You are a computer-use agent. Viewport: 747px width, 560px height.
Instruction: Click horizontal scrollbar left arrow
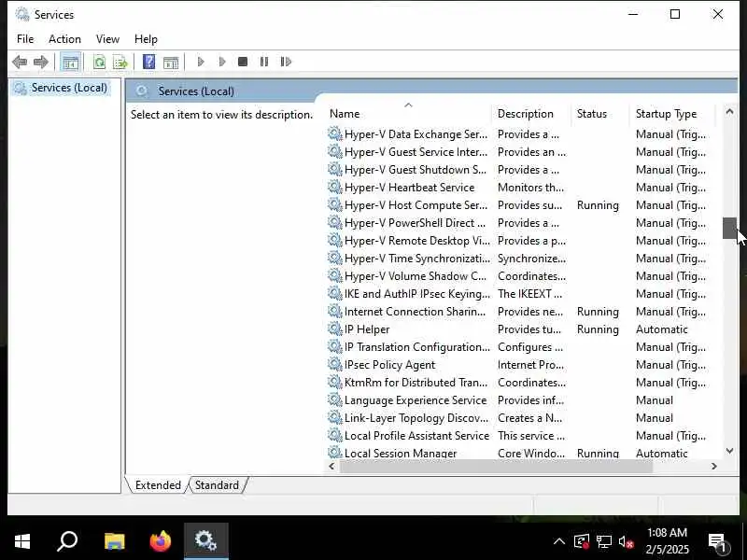332,466
